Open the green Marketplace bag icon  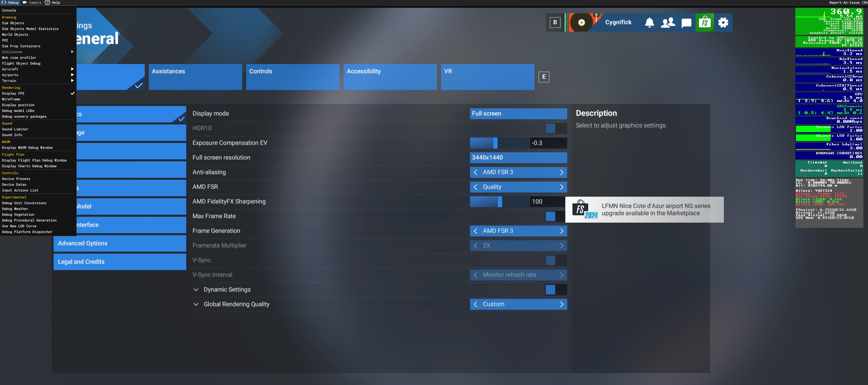705,22
